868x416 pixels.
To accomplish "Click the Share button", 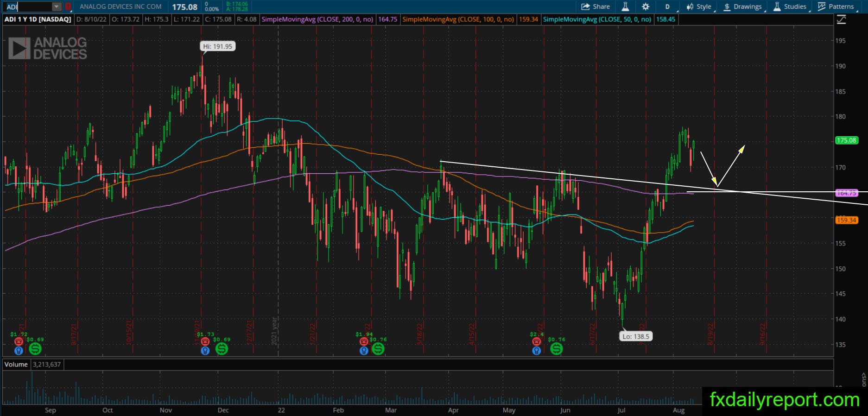I will 596,6.
